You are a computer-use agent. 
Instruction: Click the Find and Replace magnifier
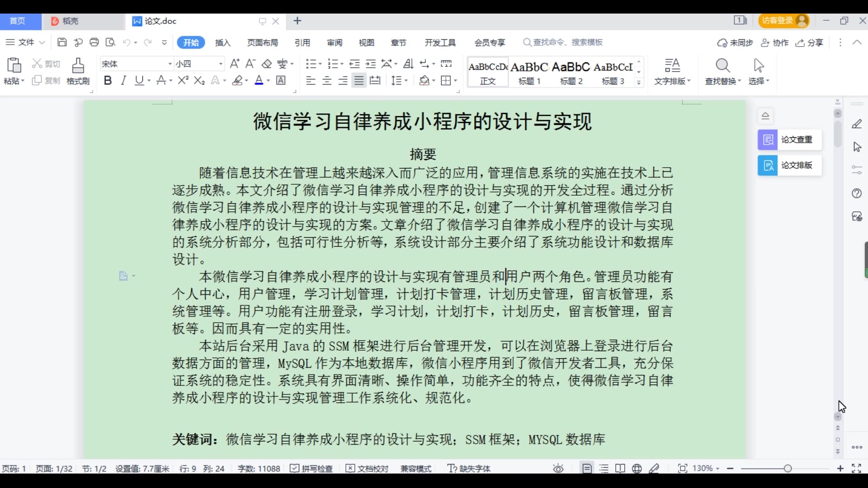point(722,66)
